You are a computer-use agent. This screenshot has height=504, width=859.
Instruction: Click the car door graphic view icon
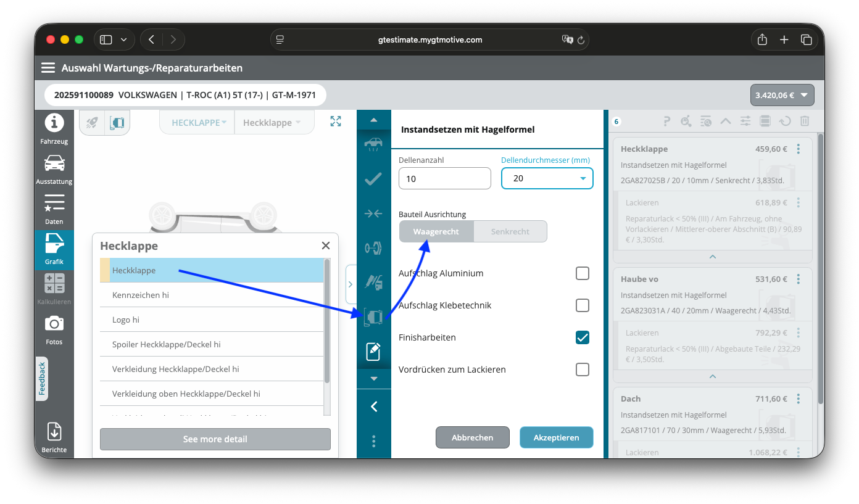(x=117, y=123)
